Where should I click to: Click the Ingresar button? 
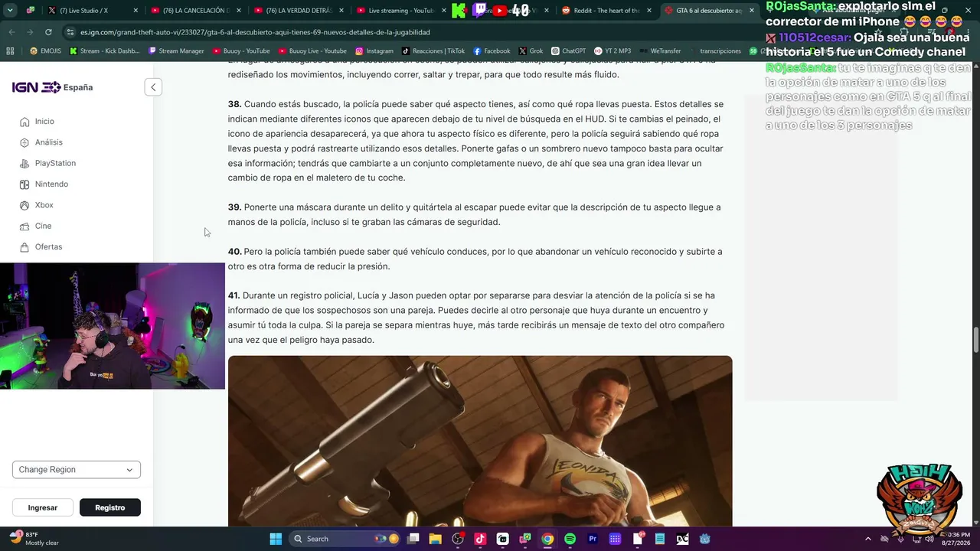[43, 507]
